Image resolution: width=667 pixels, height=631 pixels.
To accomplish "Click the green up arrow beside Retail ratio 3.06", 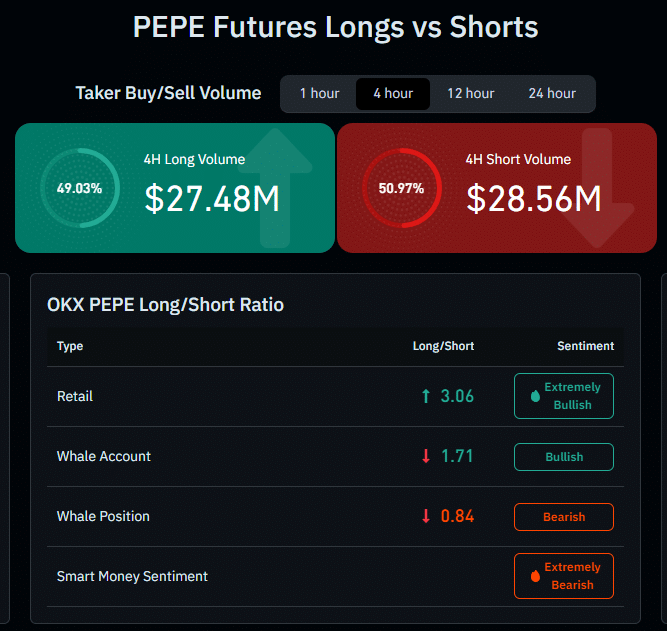I will (426, 397).
